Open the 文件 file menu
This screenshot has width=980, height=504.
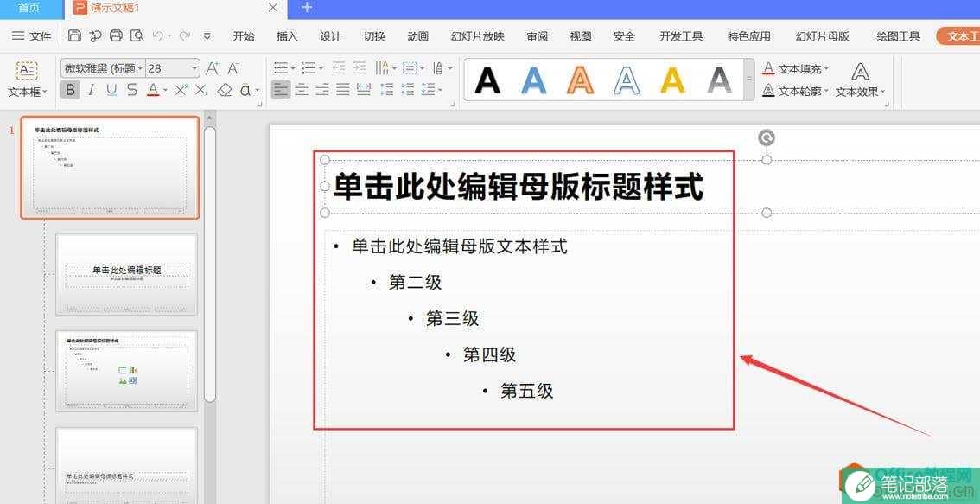pyautogui.click(x=32, y=36)
